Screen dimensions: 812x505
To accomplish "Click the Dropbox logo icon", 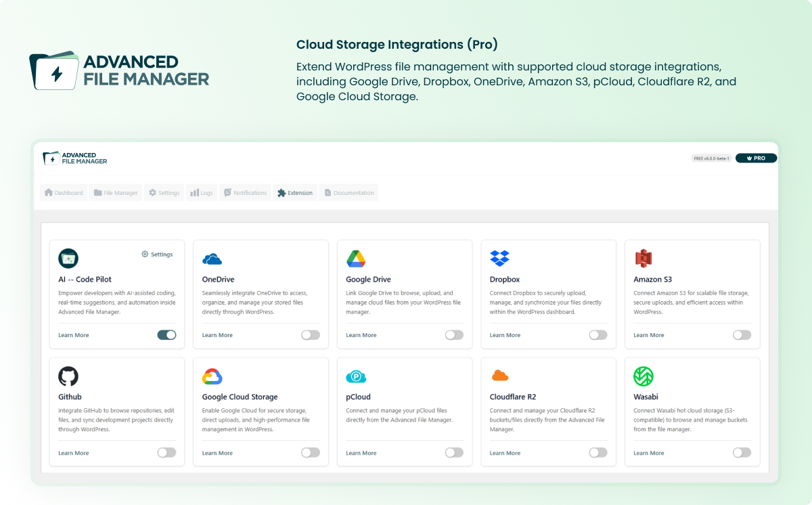I will 499,258.
